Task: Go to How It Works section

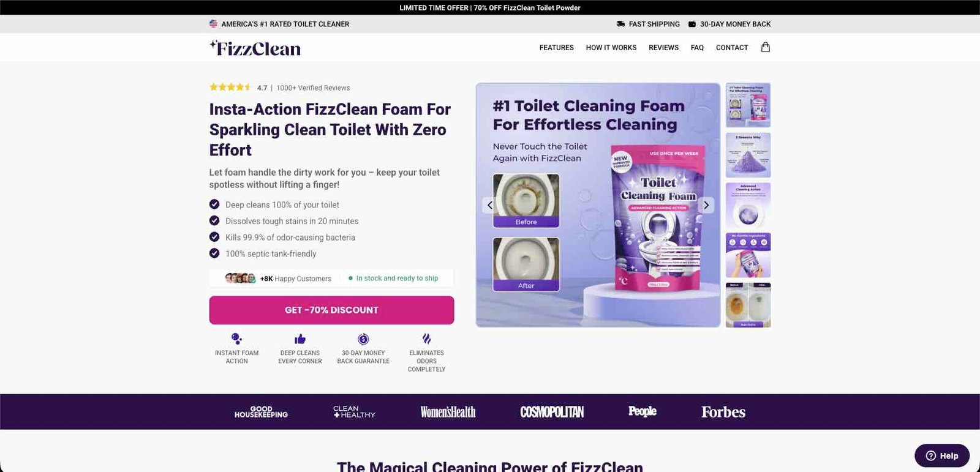Action: tap(611, 48)
